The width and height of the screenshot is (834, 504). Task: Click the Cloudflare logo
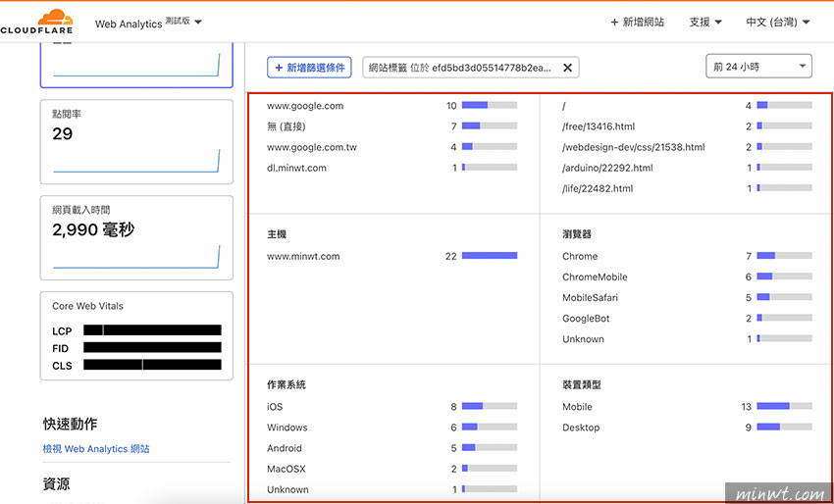pos(36,22)
